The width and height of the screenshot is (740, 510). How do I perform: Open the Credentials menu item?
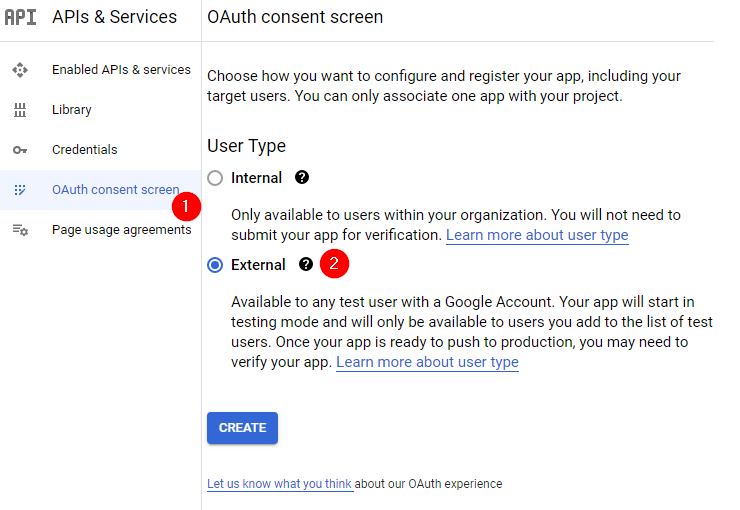[x=85, y=150]
